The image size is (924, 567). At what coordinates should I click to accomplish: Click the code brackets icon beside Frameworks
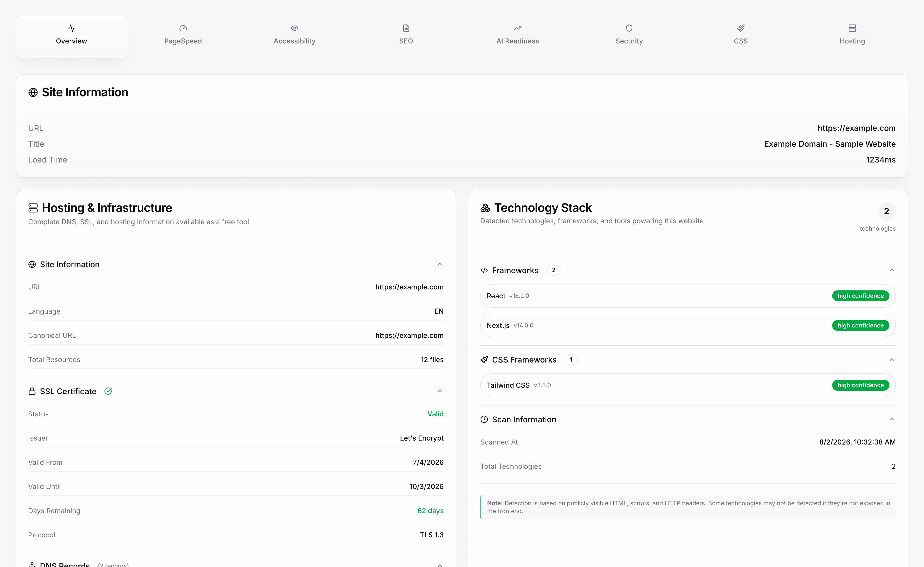pos(484,270)
